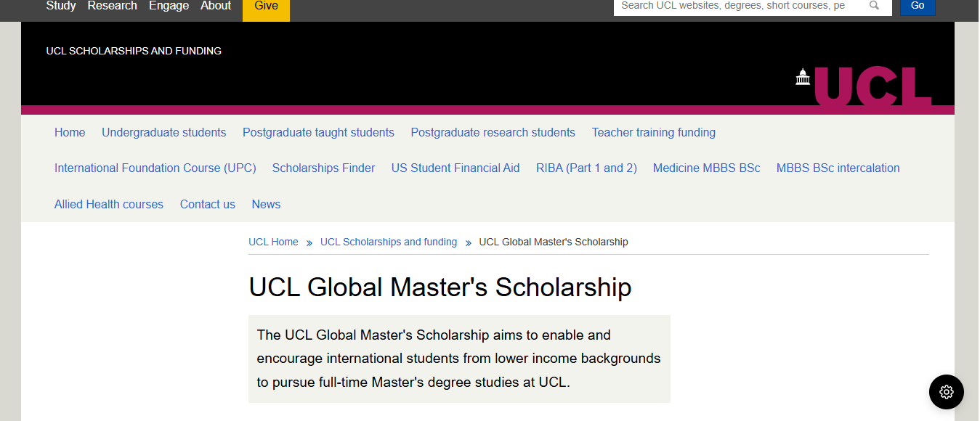Select the Engage menu item
This screenshot has width=980, height=421.
point(169,6)
